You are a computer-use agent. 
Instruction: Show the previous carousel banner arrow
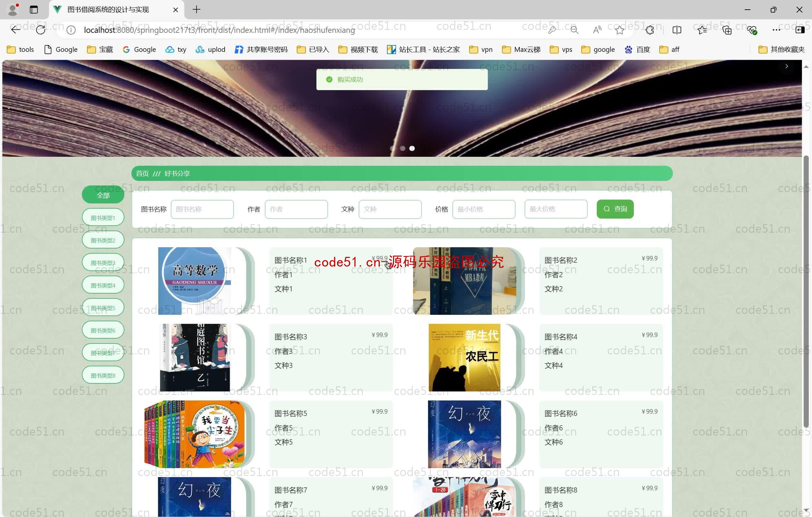coord(17,66)
